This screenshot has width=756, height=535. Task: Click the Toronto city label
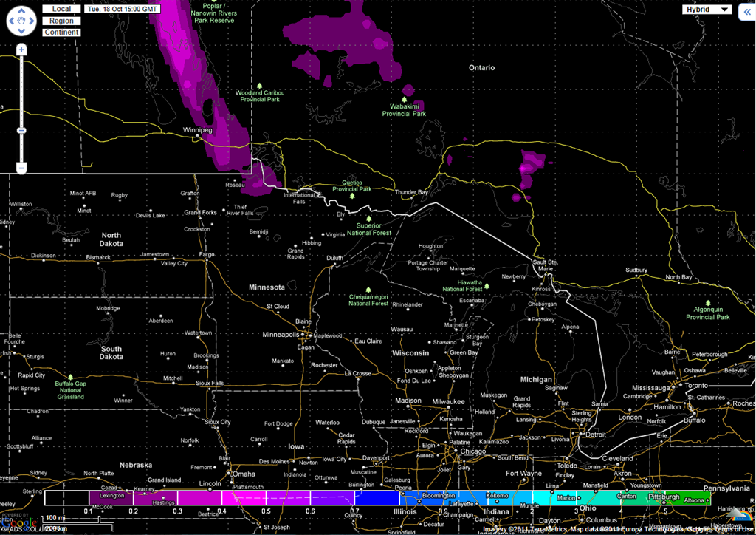tap(696, 386)
